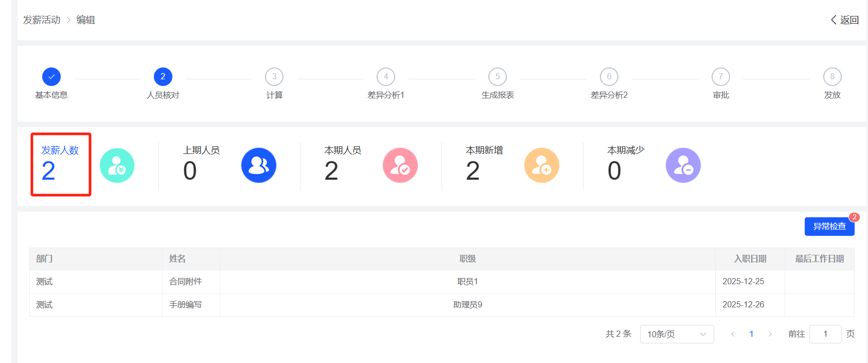Select page 1 in pagination
Image resolution: width=868 pixels, height=363 pixels.
[x=751, y=334]
